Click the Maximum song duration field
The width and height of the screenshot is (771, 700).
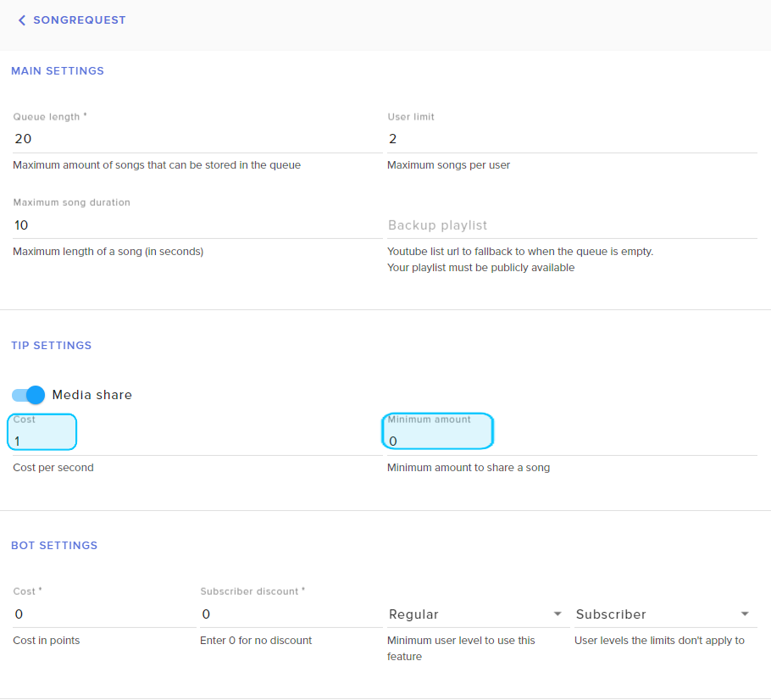click(x=197, y=225)
